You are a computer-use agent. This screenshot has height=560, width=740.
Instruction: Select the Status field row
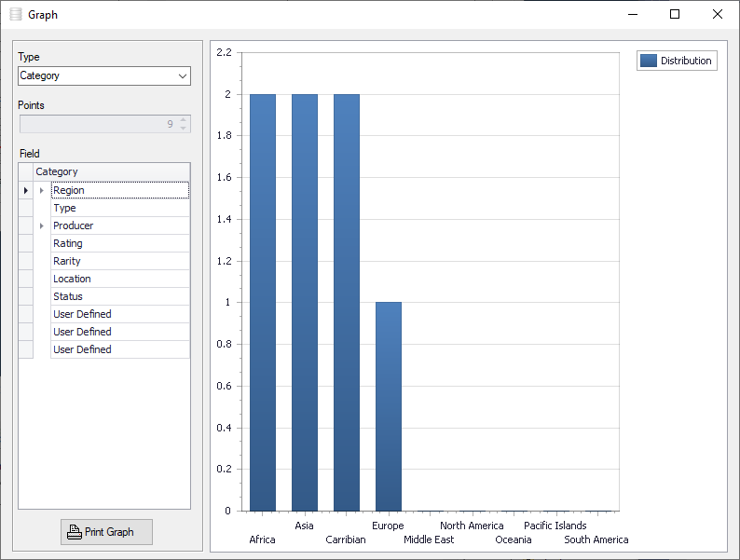[x=120, y=296]
